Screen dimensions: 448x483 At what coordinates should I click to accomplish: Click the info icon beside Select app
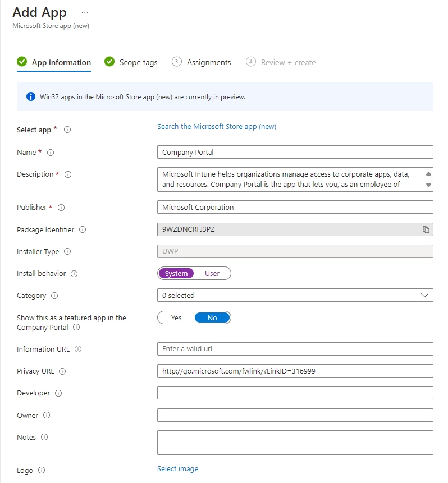(67, 130)
